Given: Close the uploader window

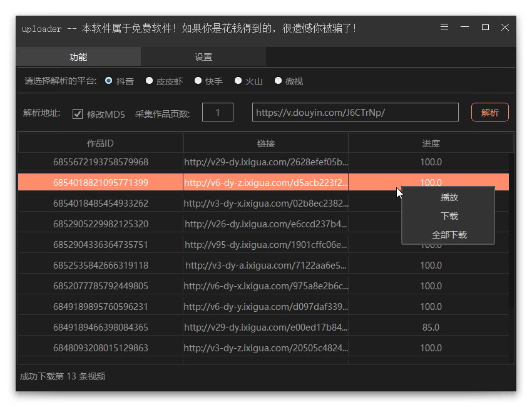Looking at the screenshot, I should coord(505,27).
